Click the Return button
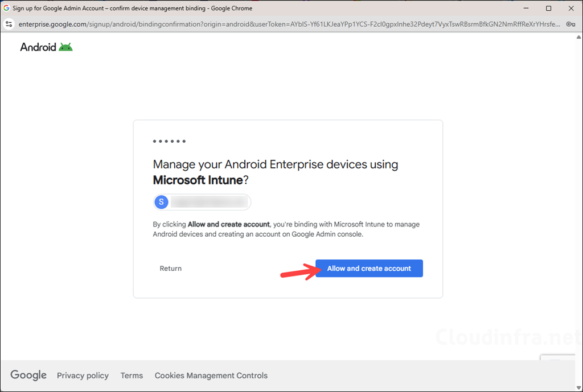This screenshot has width=583, height=392. [x=171, y=269]
